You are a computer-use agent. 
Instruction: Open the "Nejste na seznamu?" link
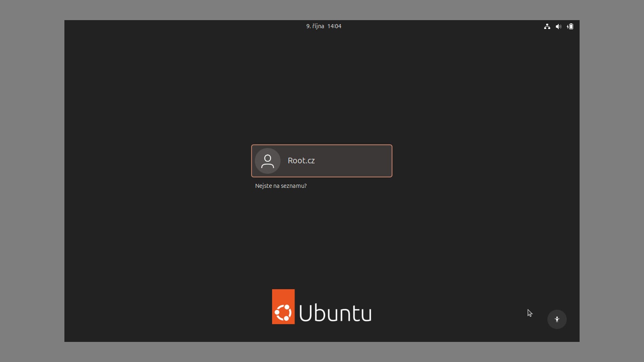coord(281,186)
